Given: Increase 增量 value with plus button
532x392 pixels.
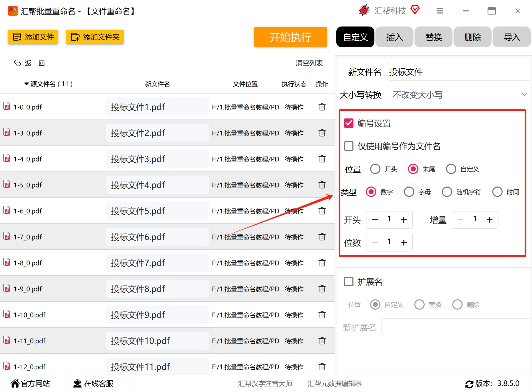Looking at the screenshot, I should click(x=489, y=220).
